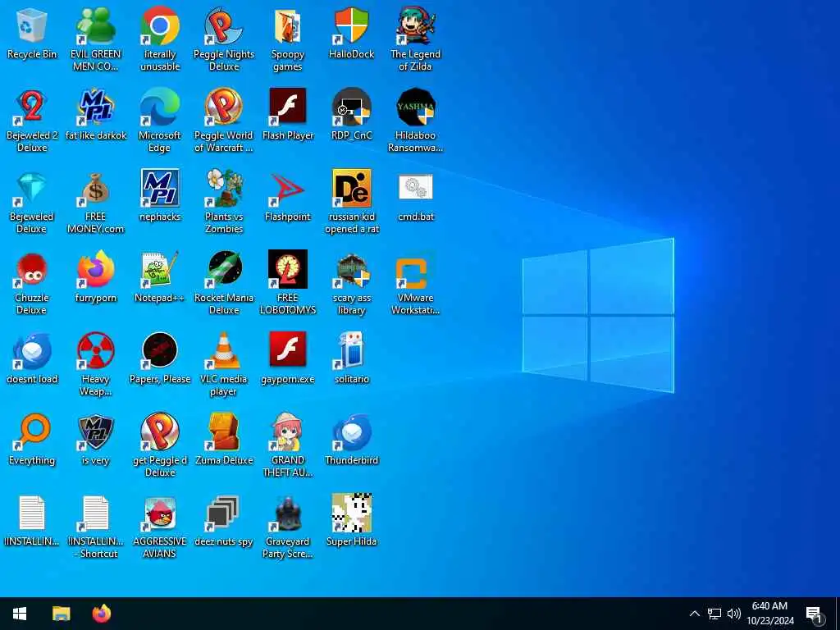Viewport: 840px width, 630px height.
Task: Select russian kid opened a rat icon
Action: click(351, 189)
